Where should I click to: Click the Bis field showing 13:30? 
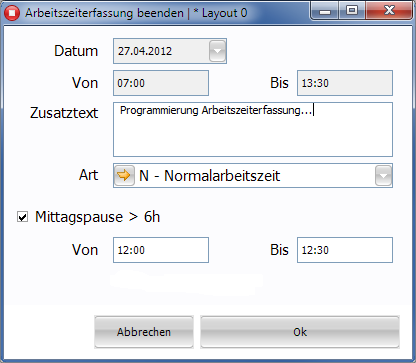pos(345,83)
